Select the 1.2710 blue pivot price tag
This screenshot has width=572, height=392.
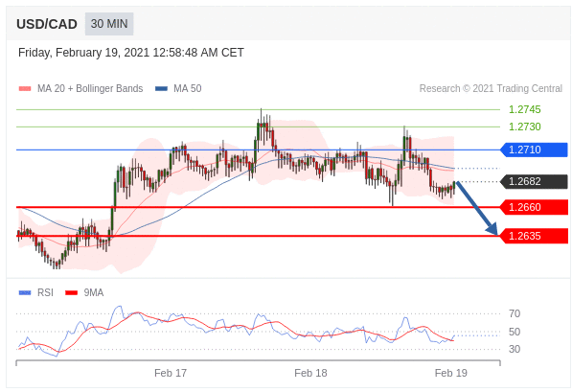tap(534, 150)
